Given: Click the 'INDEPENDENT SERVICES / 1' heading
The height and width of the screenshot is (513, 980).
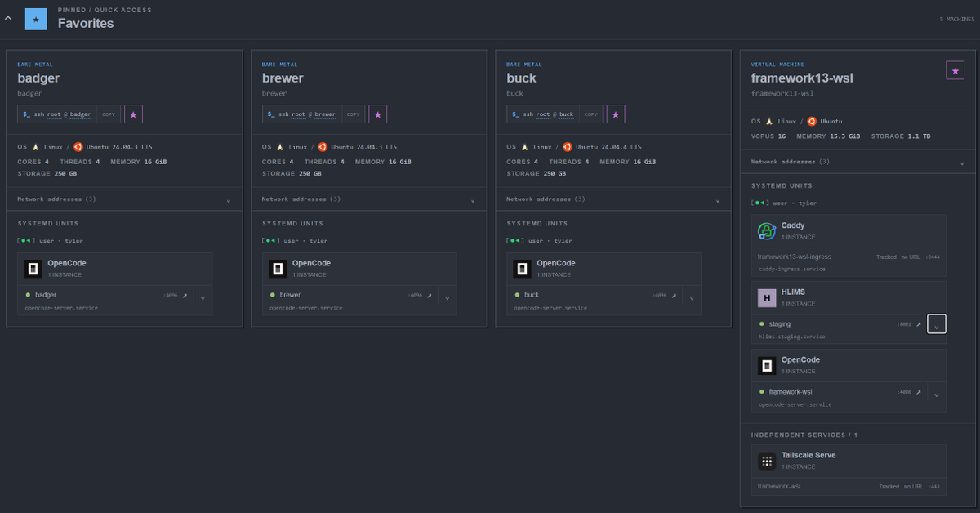Looking at the screenshot, I should point(804,435).
